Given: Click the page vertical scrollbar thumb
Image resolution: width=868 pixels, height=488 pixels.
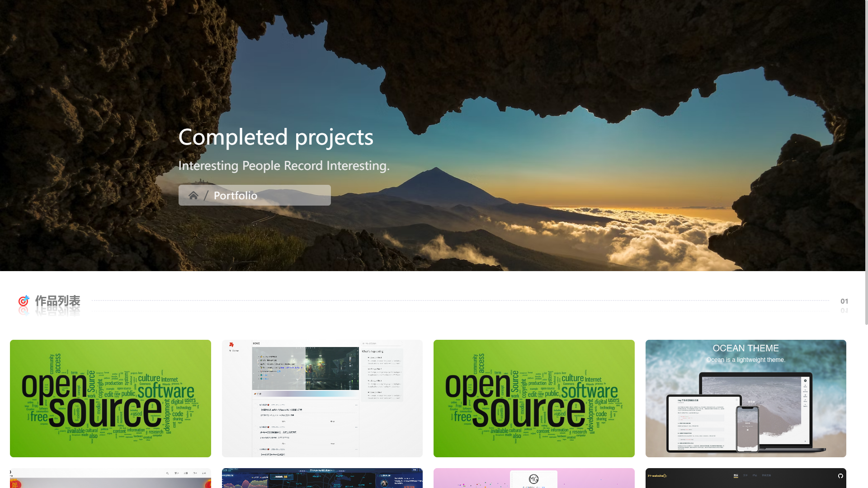Looking at the screenshot, I should [x=866, y=163].
